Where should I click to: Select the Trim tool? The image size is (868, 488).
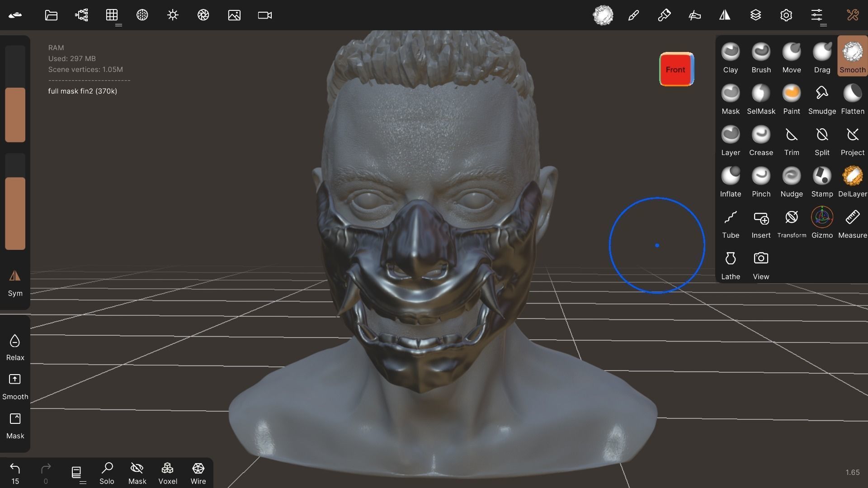tap(792, 140)
